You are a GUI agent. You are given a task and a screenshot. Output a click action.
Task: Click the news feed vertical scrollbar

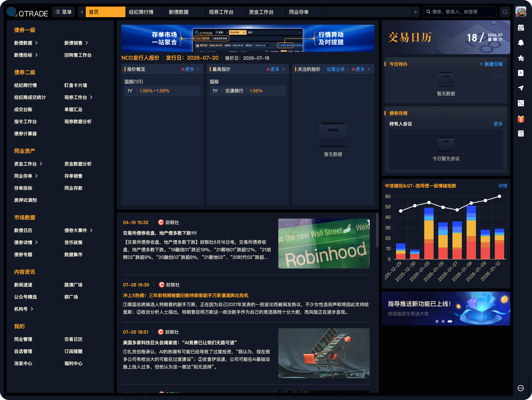(377, 230)
